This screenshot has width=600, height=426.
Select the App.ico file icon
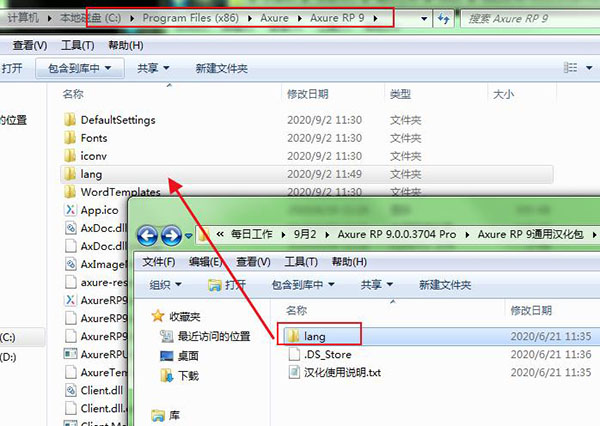pos(70,210)
